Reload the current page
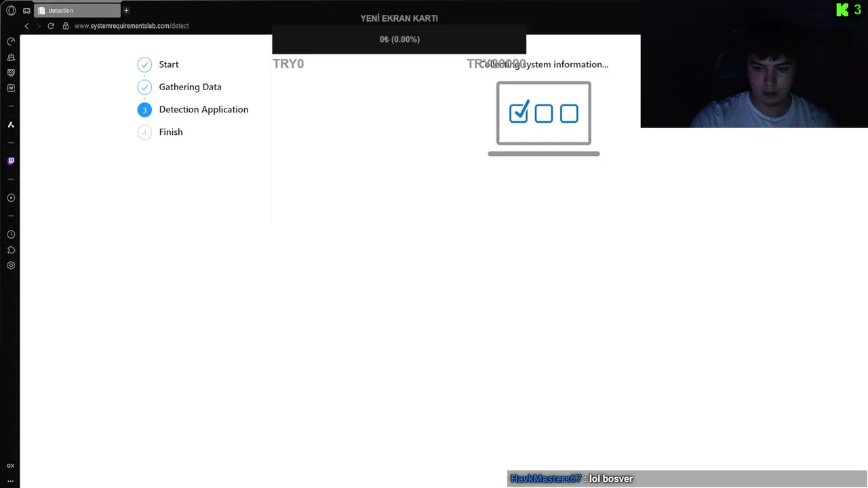 pos(51,26)
